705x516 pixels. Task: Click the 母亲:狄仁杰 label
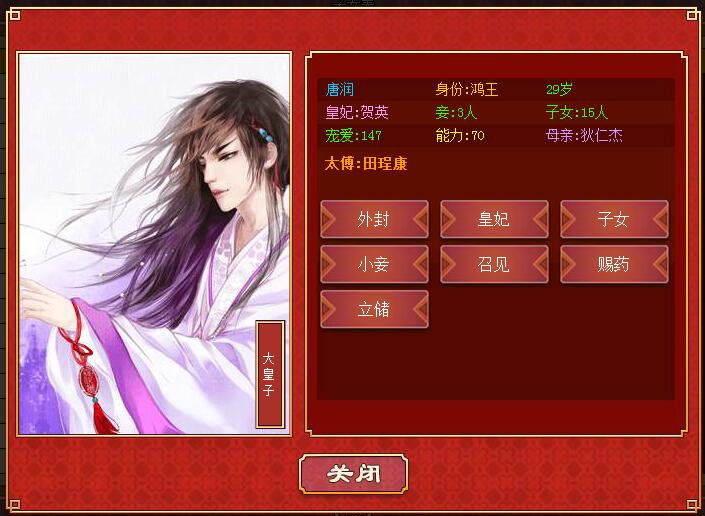click(x=584, y=135)
